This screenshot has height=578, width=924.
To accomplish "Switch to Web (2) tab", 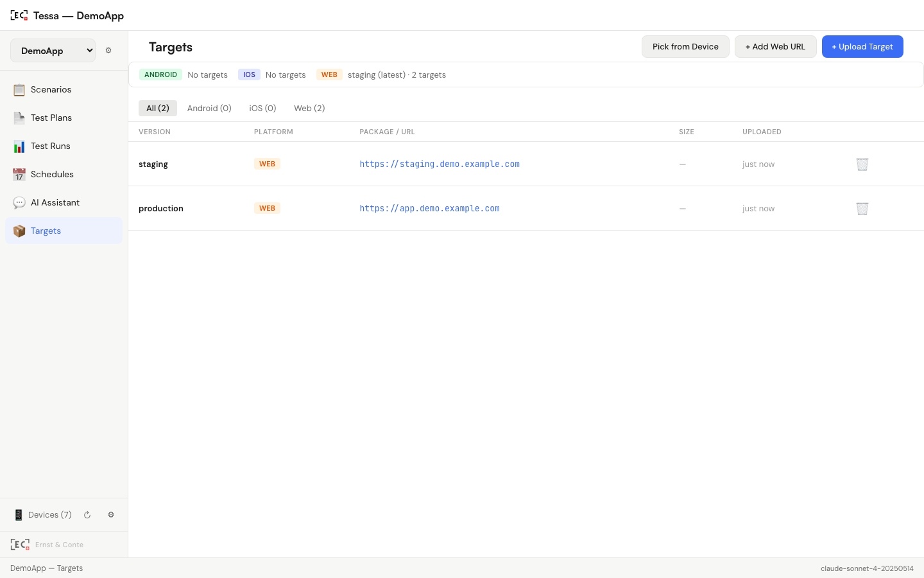I will tap(309, 108).
